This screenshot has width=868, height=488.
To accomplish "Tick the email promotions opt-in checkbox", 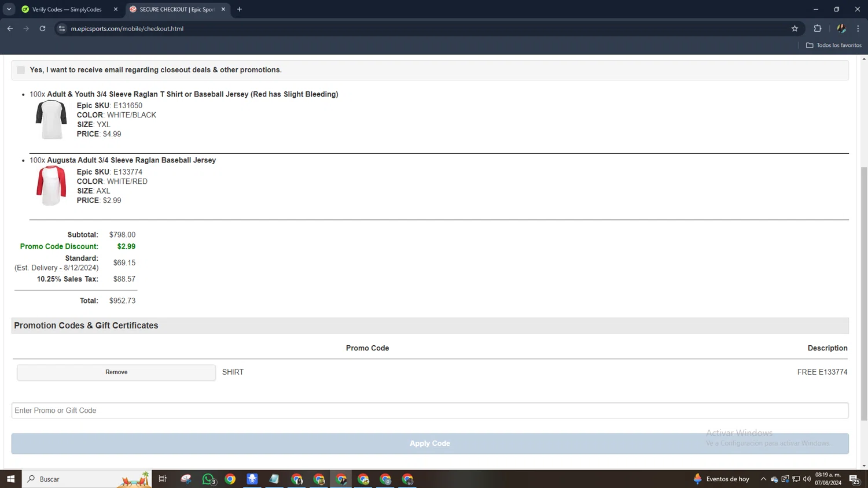I will (21, 70).
